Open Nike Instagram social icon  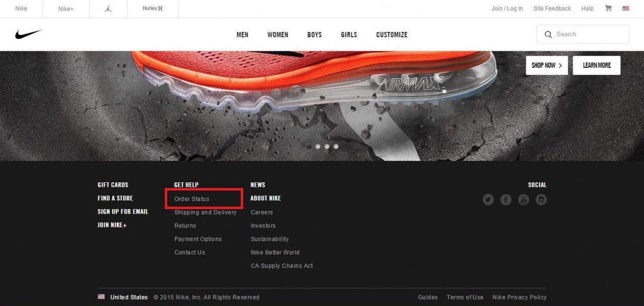541,199
